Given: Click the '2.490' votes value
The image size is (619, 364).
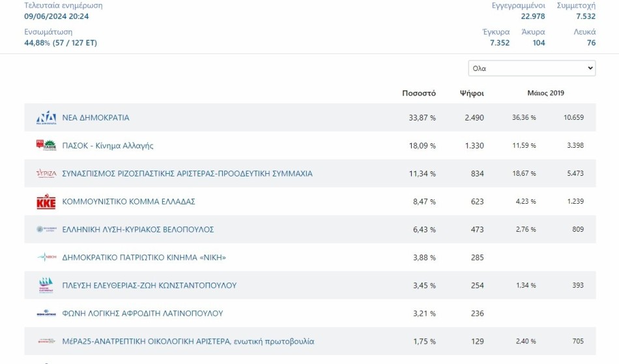Looking at the screenshot, I should tap(474, 117).
